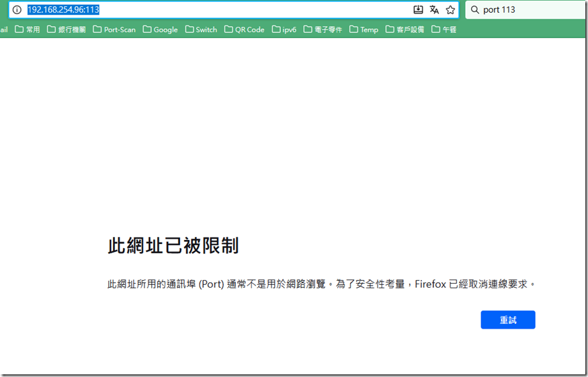
Task: Open the Google bookmarks folder
Action: [160, 30]
